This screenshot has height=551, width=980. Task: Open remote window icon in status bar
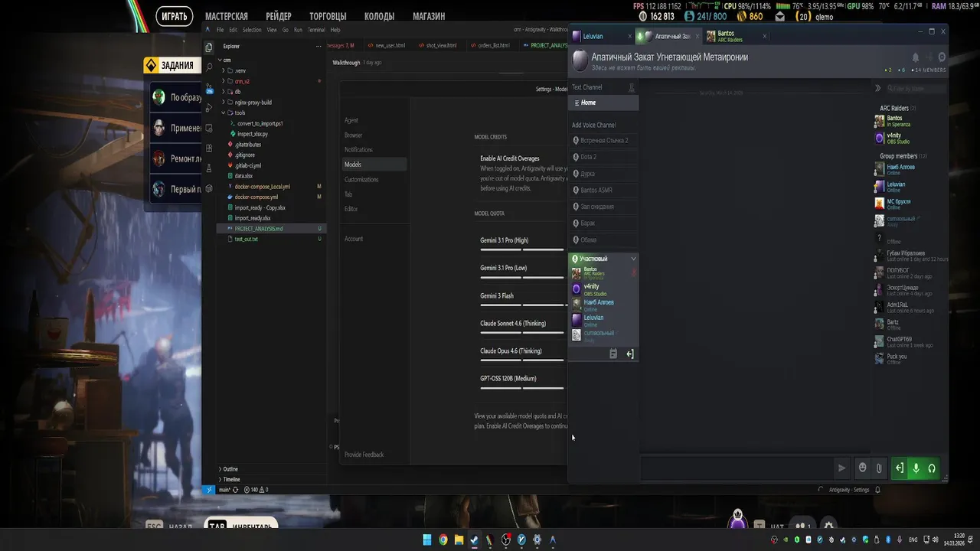[x=209, y=490]
